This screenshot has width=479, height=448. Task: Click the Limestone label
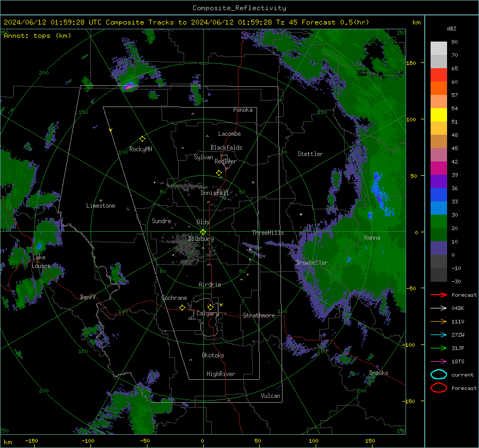pos(101,206)
